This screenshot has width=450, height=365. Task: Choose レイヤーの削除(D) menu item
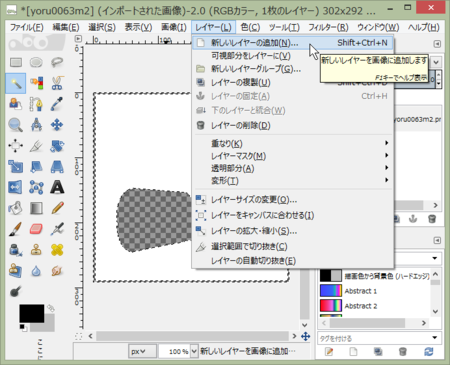(x=293, y=126)
